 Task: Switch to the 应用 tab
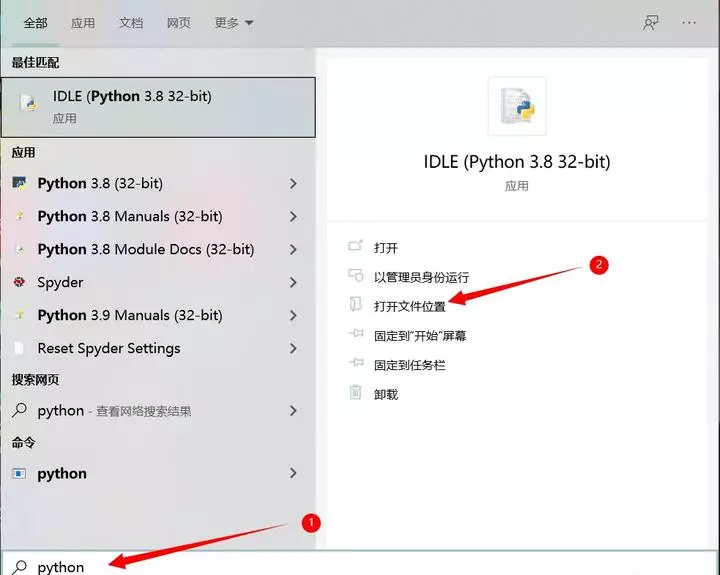(83, 23)
